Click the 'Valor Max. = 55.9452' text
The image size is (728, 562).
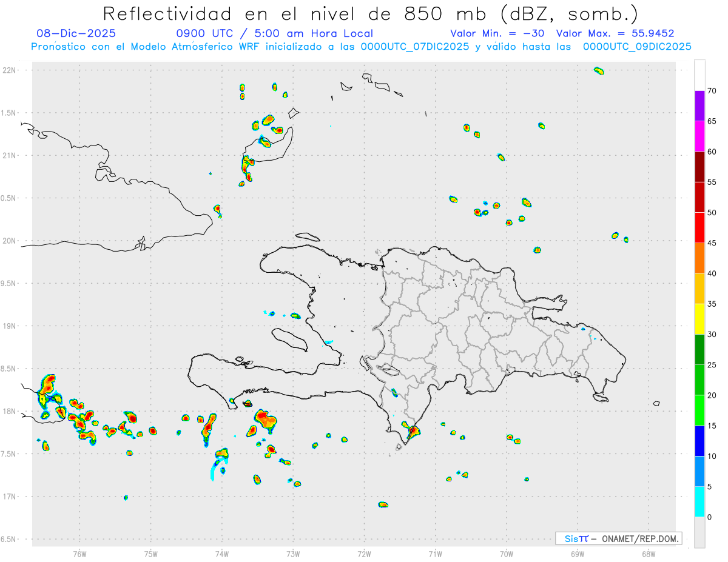pyautogui.click(x=615, y=33)
